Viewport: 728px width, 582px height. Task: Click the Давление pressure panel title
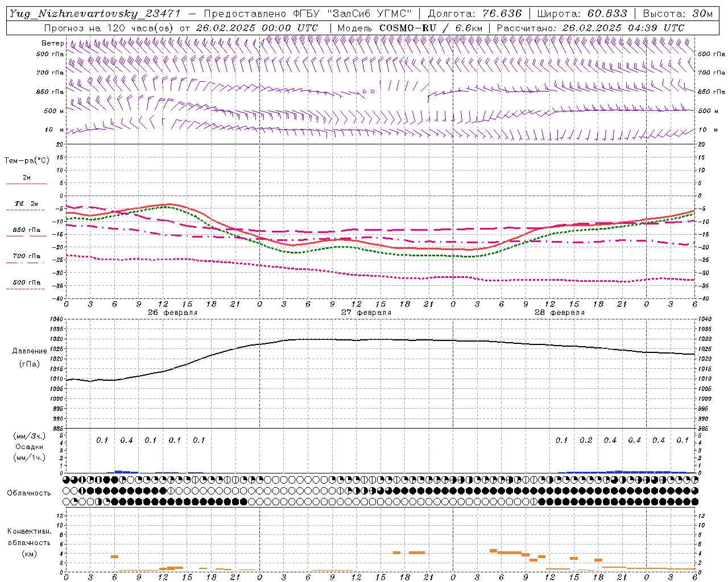(x=29, y=351)
